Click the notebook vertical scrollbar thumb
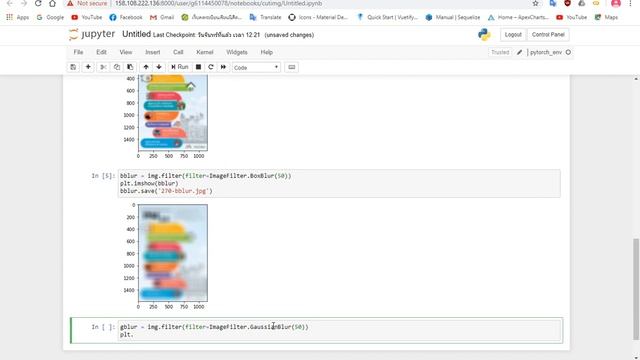This screenshot has width=640, height=360. [636, 289]
